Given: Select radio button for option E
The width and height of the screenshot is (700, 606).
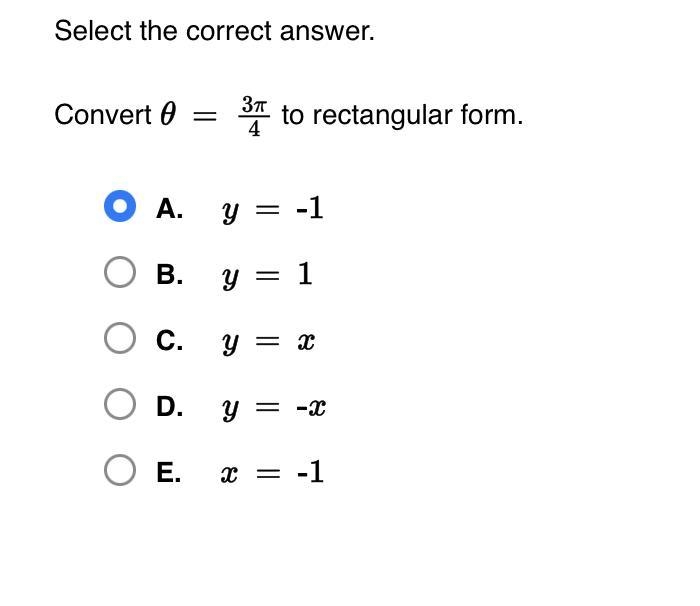Looking at the screenshot, I should click(x=120, y=470).
